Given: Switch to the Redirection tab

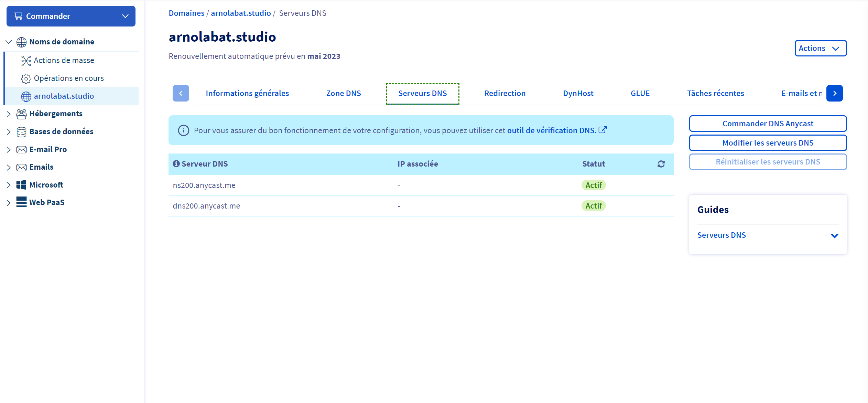Looking at the screenshot, I should pyautogui.click(x=504, y=93).
